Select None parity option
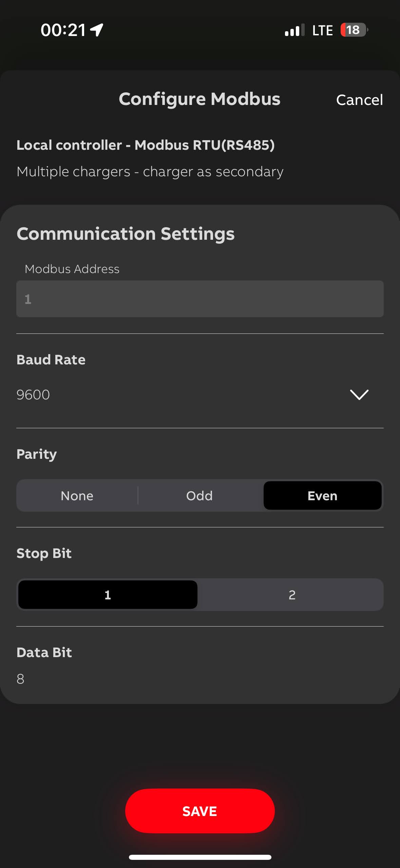400x868 pixels. click(77, 495)
